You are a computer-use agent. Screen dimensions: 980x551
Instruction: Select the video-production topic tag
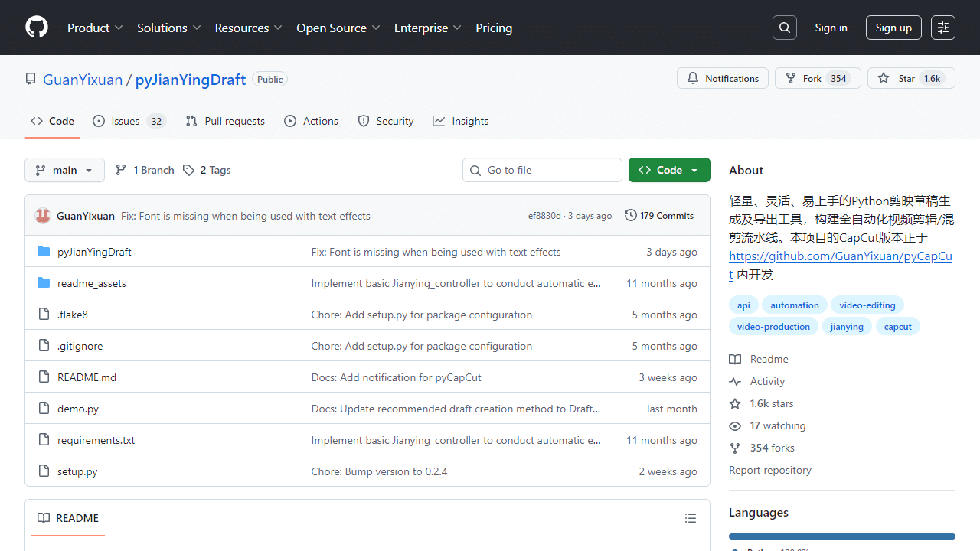click(x=773, y=327)
